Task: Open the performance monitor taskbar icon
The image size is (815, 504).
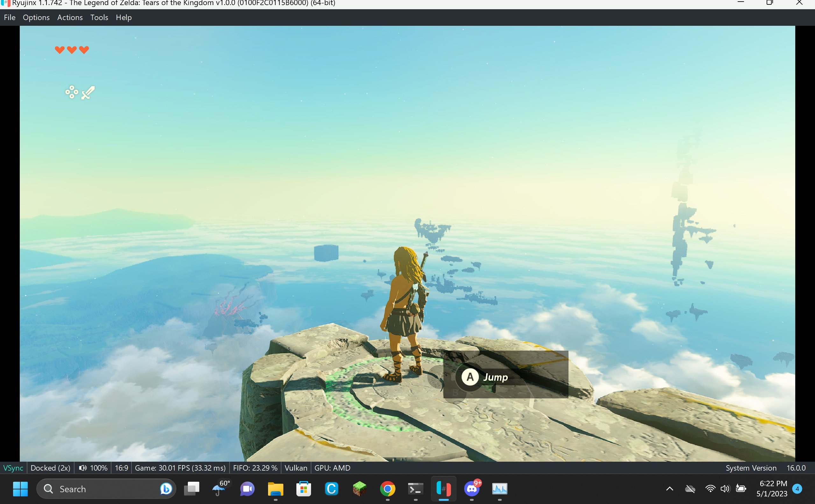Action: pyautogui.click(x=500, y=489)
